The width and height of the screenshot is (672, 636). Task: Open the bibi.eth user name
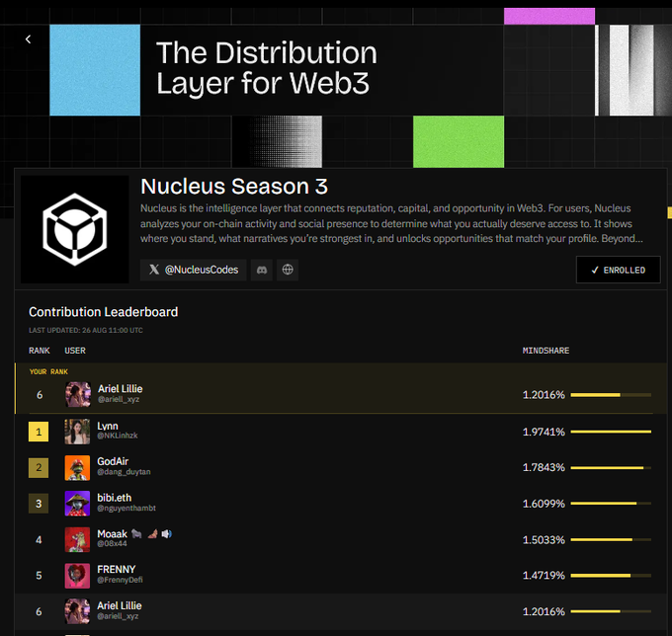[x=115, y=498]
